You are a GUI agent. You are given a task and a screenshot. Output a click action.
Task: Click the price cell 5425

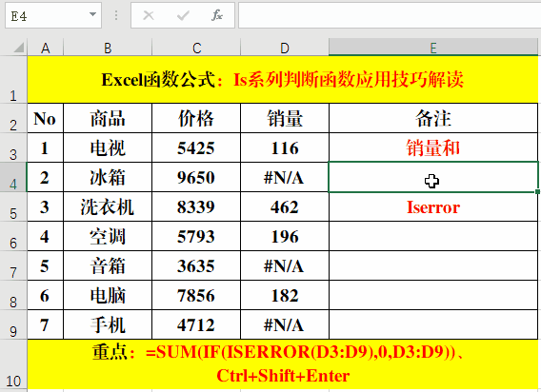pos(196,147)
